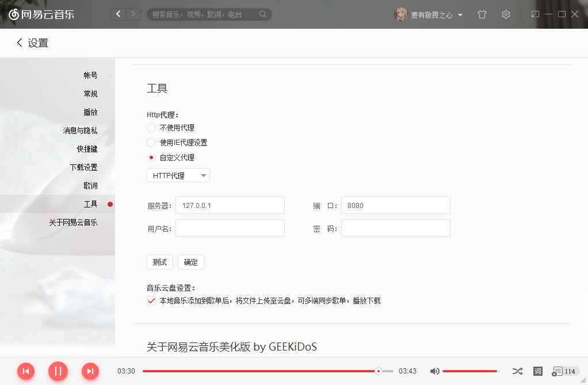Skip to the next track

90,371
